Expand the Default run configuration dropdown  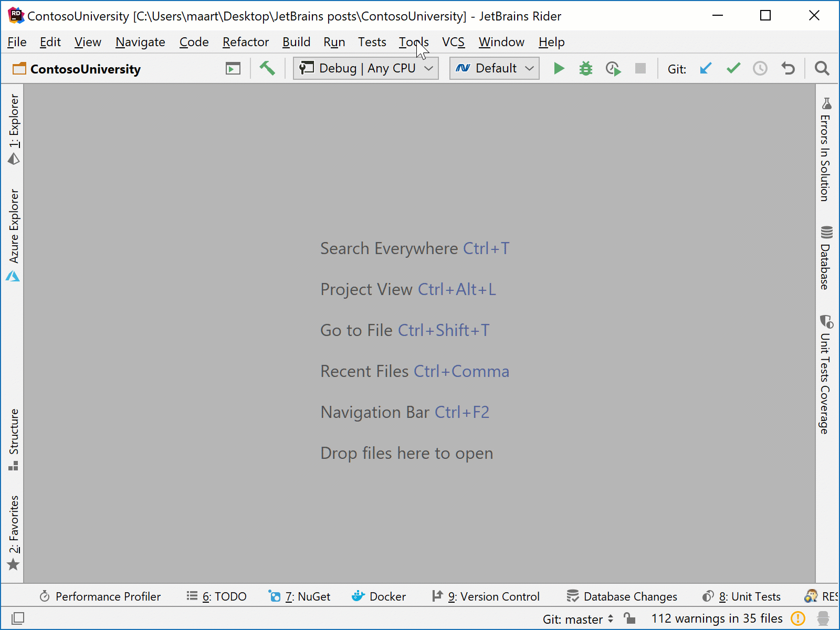click(494, 68)
